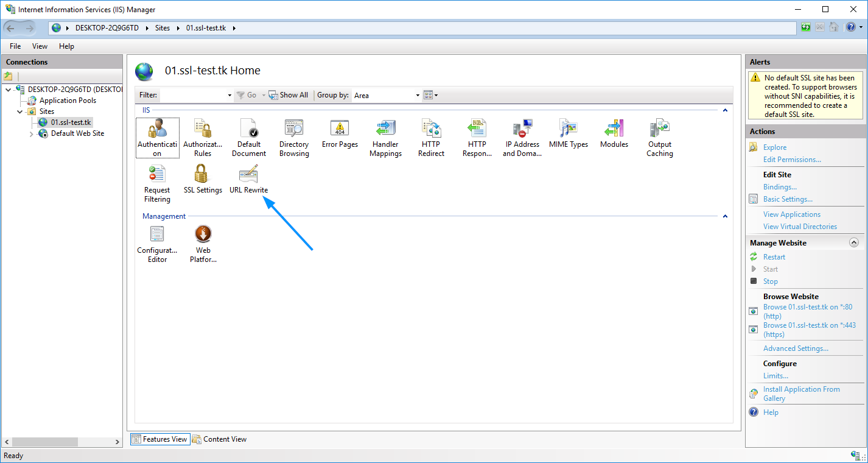The width and height of the screenshot is (868, 463).
Task: Open the Authentication feature
Action: [157, 134]
